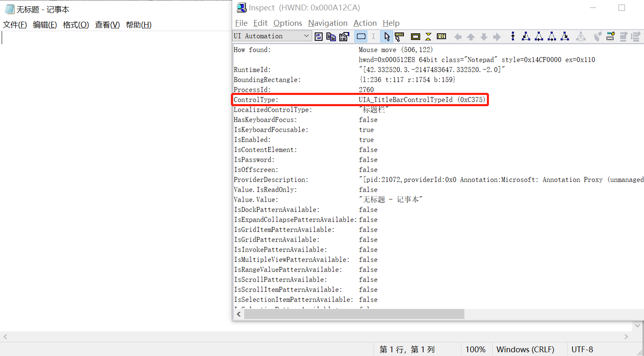The width and height of the screenshot is (644, 356).
Task: Select the ProviderDescription property row
Action: pyautogui.click(x=439, y=179)
